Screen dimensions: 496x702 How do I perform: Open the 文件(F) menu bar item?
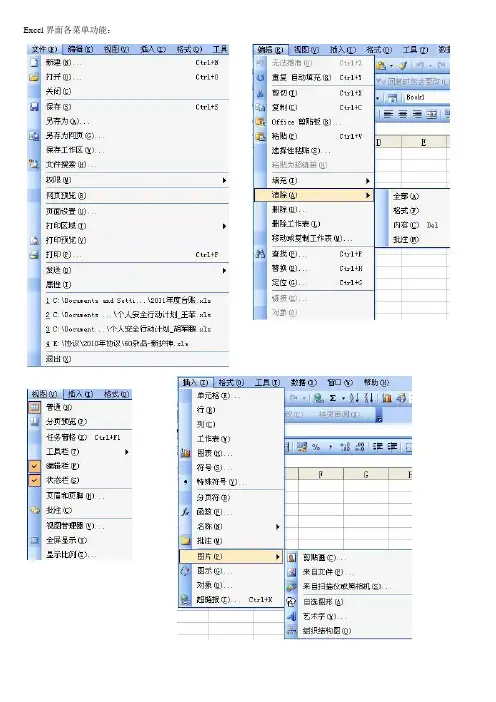[x=45, y=49]
